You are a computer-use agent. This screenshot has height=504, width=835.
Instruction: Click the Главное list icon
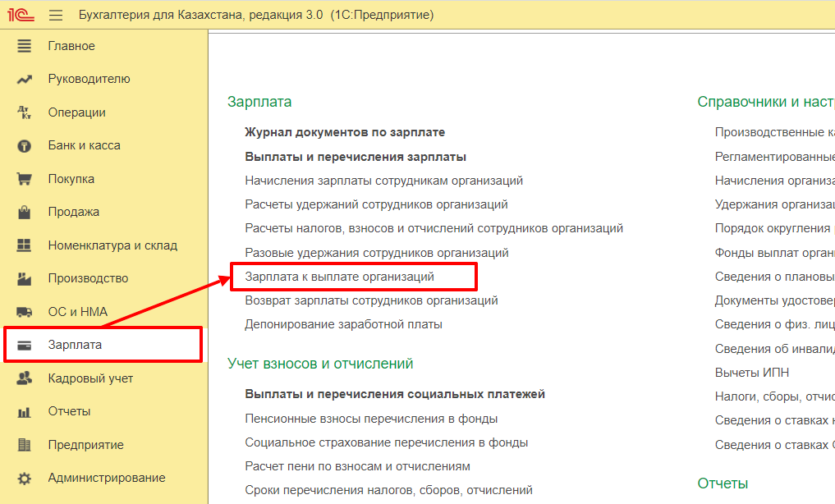click(x=25, y=46)
